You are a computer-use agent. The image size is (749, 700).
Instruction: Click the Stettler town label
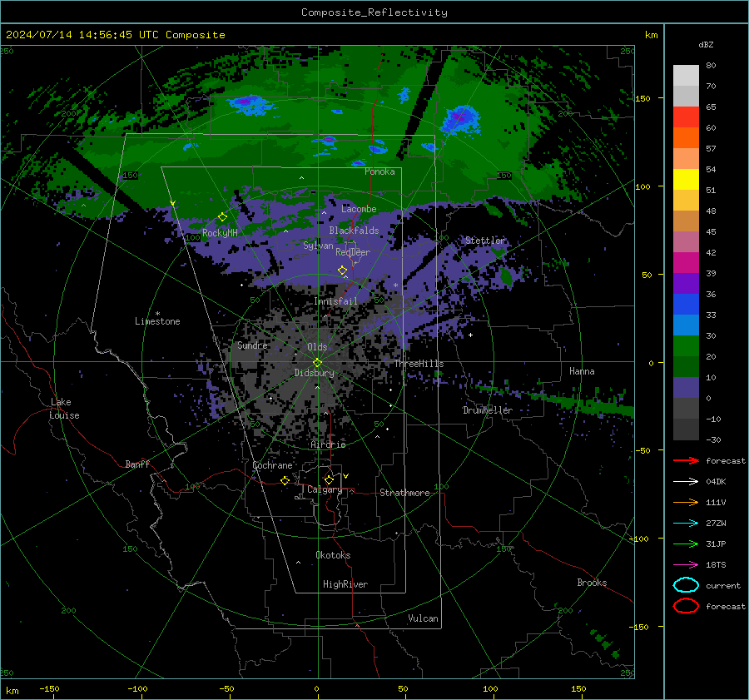click(485, 241)
